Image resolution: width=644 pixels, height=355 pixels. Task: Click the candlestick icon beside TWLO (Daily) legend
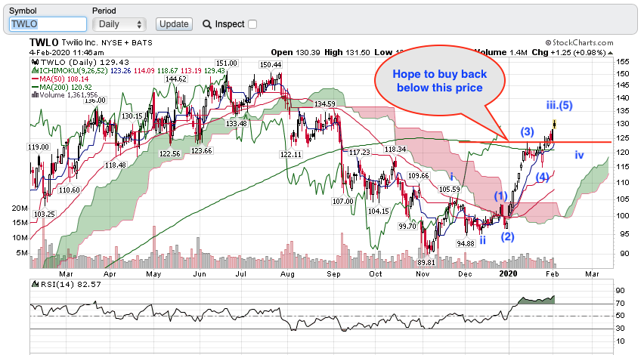pos(33,61)
